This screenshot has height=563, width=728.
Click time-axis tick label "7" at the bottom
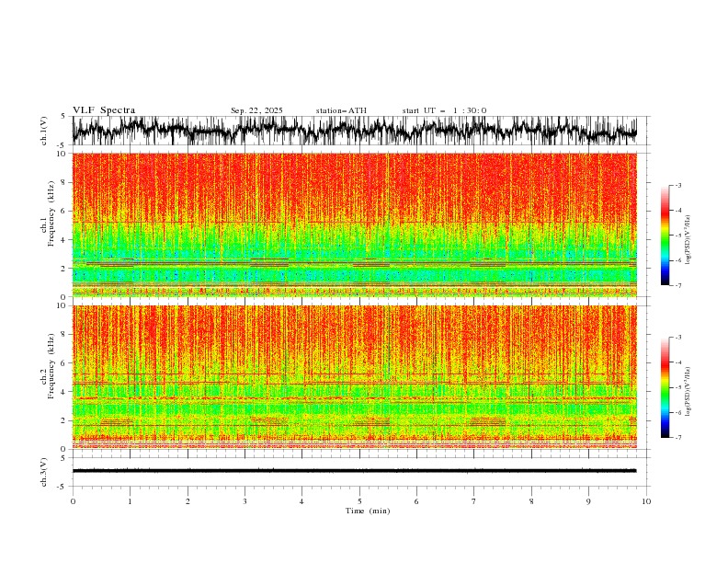click(x=474, y=501)
